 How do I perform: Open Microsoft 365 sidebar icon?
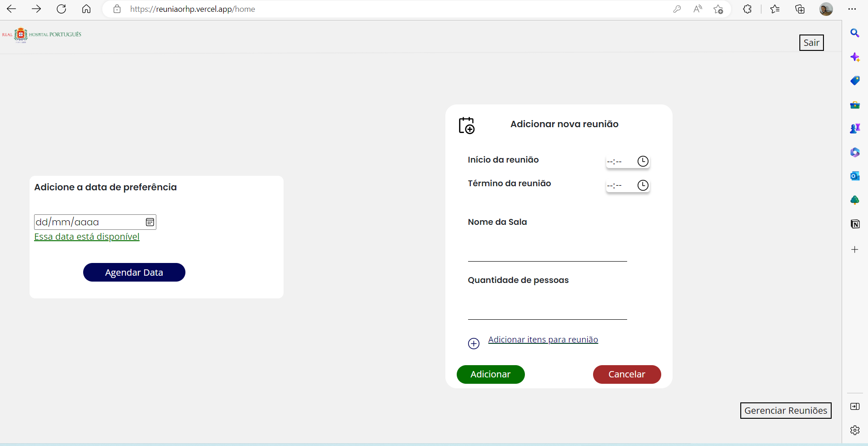[x=856, y=153]
